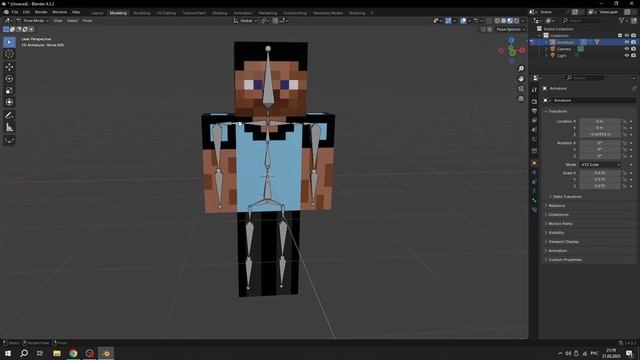The height and width of the screenshot is (360, 640).
Task: Click the blue Z axis on navigation gizmo
Action: (x=511, y=40)
